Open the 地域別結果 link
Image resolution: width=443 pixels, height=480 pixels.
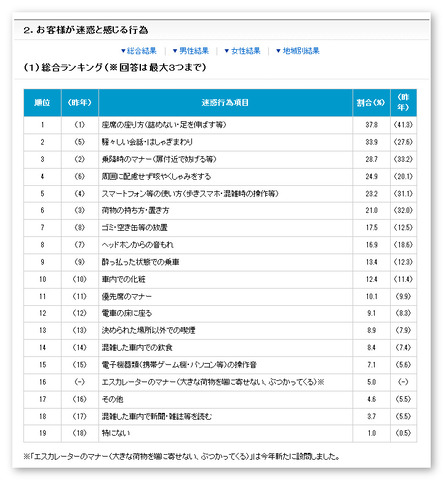[x=298, y=51]
